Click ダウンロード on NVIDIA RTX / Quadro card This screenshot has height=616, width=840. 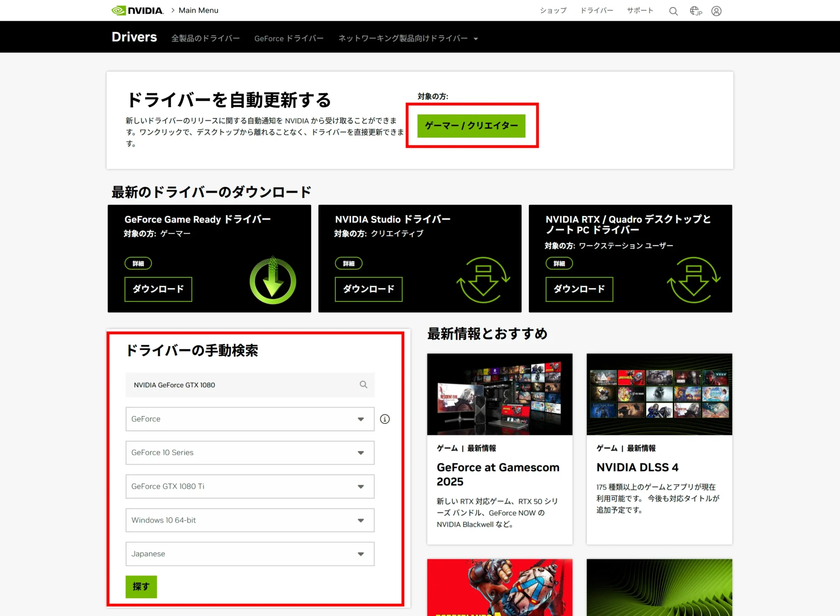pos(579,289)
